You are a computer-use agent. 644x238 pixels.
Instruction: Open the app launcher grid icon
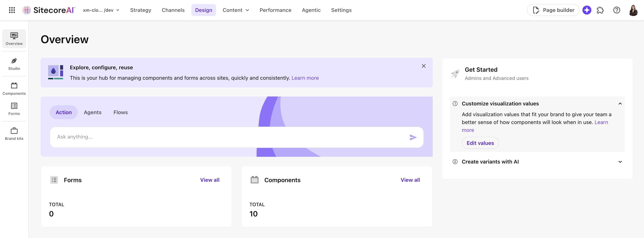(12, 10)
